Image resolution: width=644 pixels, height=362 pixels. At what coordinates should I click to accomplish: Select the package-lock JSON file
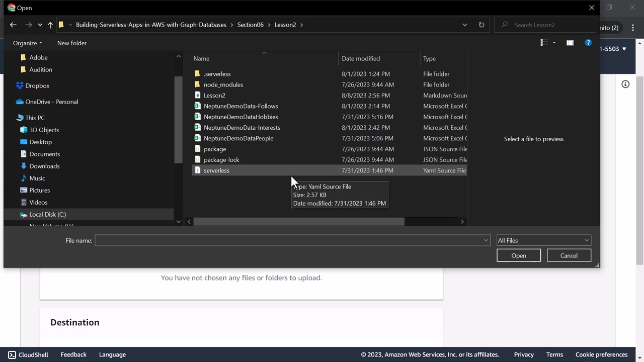click(x=221, y=160)
